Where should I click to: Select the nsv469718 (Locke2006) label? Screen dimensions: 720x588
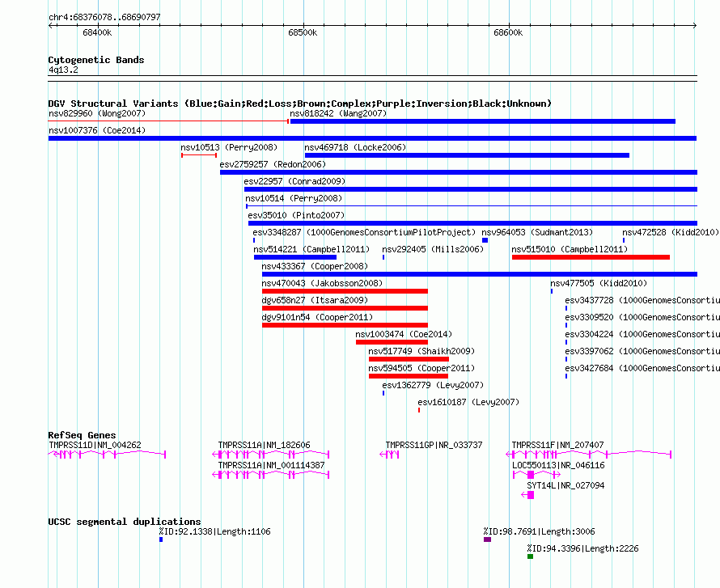[355, 147]
